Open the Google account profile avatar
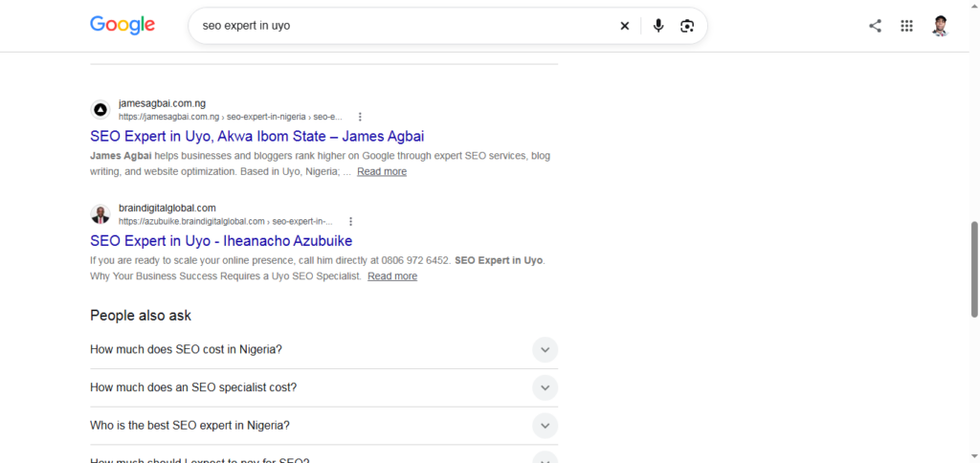The height and width of the screenshot is (463, 980). (x=940, y=26)
